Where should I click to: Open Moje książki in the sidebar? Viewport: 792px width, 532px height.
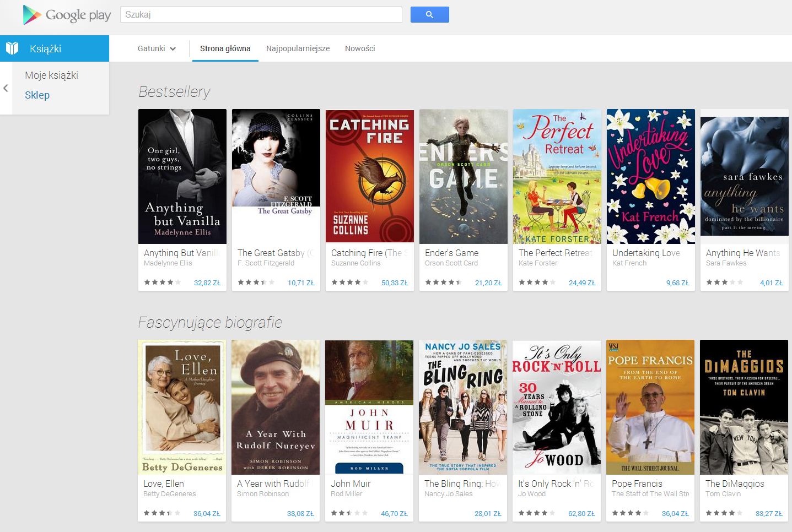pos(51,75)
